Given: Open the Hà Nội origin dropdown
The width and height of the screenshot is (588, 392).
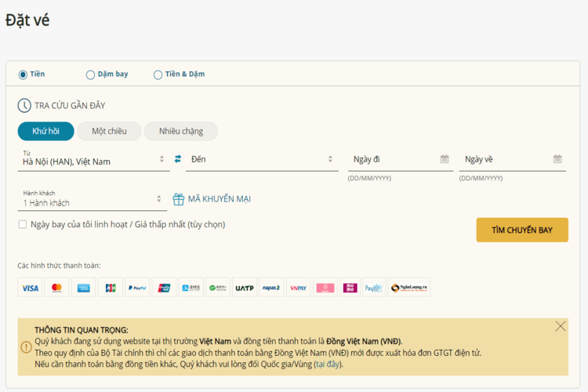Looking at the screenshot, I should (93, 159).
